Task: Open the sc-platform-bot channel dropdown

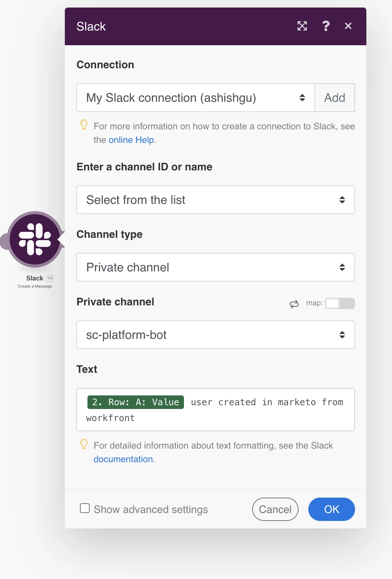Action: point(216,335)
